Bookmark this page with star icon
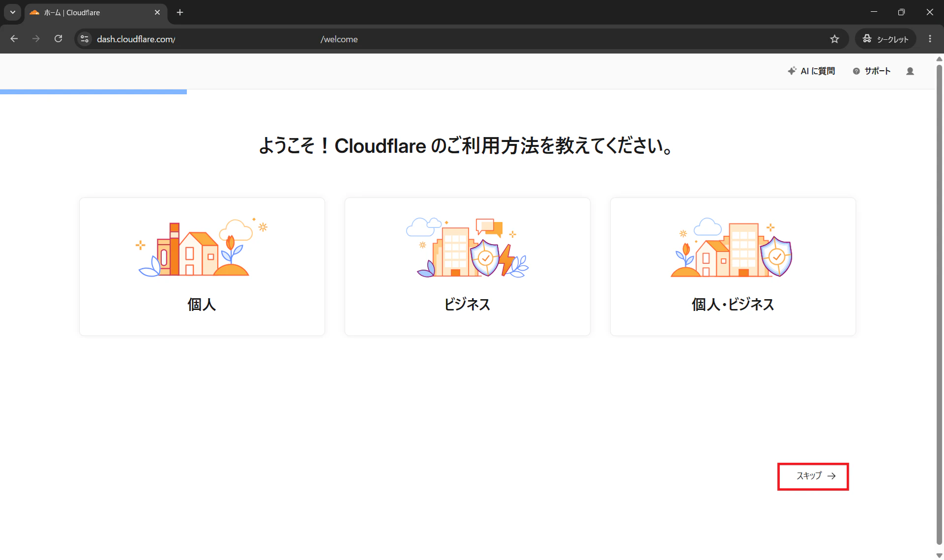The height and width of the screenshot is (560, 944). tap(834, 39)
